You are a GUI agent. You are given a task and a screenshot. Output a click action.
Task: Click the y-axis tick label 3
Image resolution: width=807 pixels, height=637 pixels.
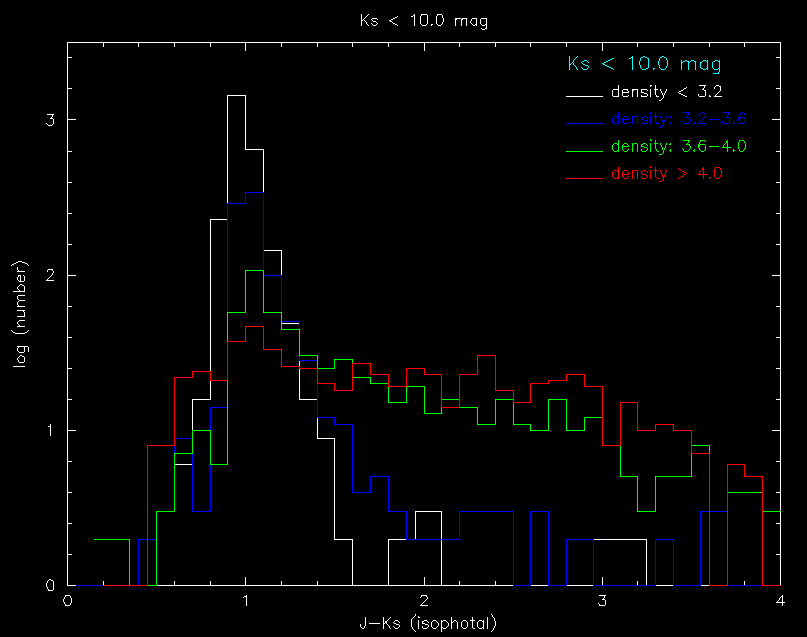pyautogui.click(x=51, y=120)
